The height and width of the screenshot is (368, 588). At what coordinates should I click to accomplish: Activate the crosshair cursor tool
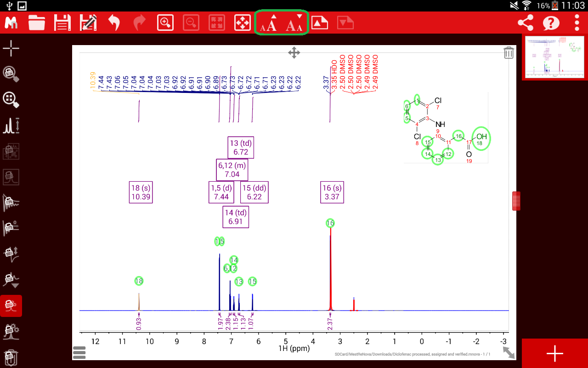(x=11, y=48)
